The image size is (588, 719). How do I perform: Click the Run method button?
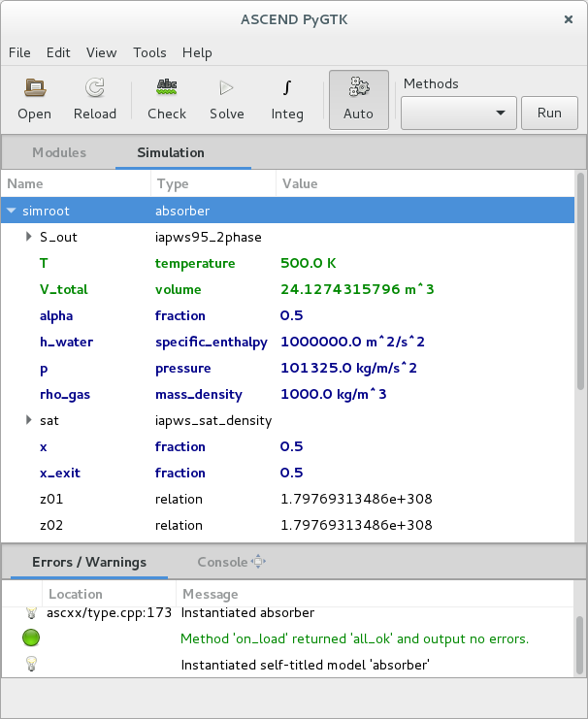pyautogui.click(x=549, y=113)
